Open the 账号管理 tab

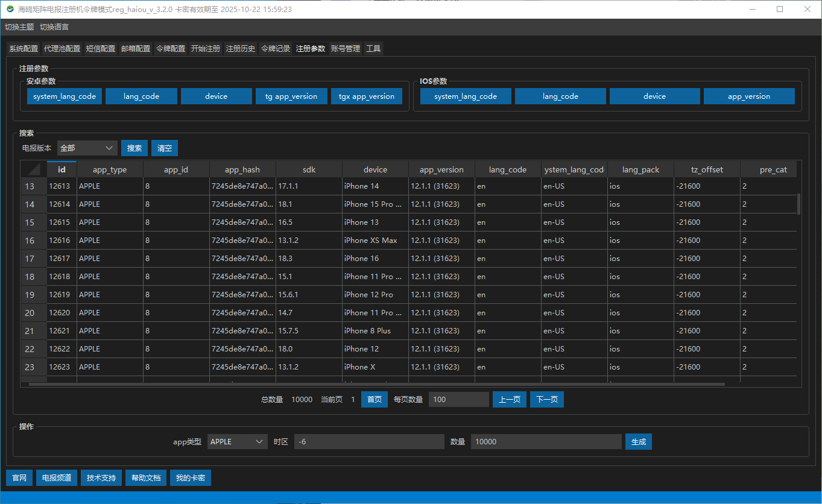(346, 49)
